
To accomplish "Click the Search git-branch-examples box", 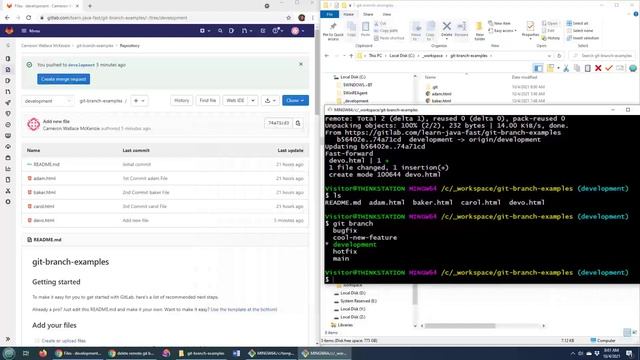I will click(x=603, y=56).
